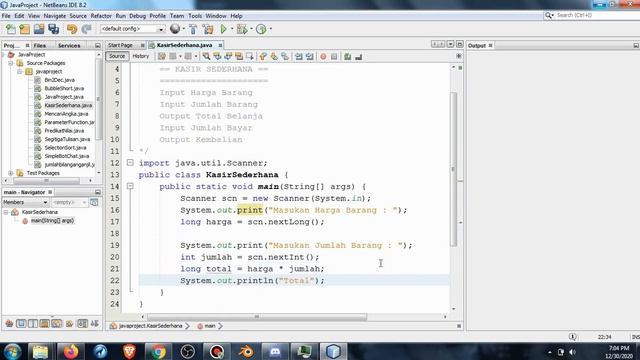The height and width of the screenshot is (360, 640).
Task: Click the Shift Line Left icon
Action: click(299, 56)
